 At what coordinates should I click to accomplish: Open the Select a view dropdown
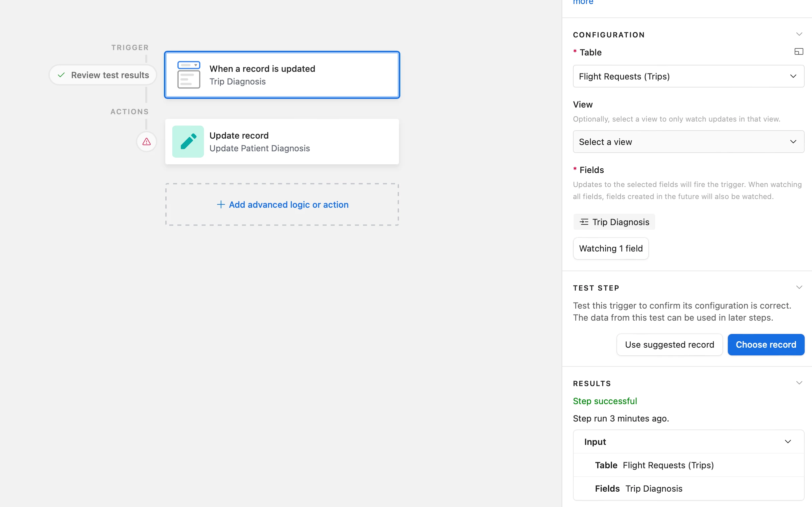pyautogui.click(x=688, y=142)
